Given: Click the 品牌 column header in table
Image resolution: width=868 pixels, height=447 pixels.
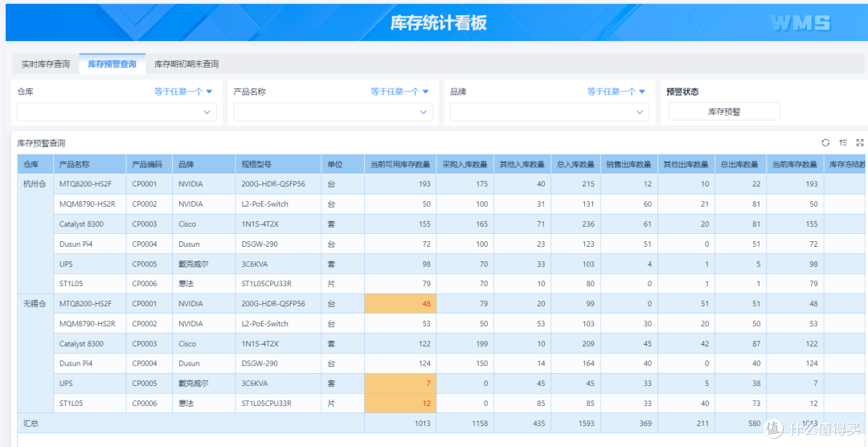Looking at the screenshot, I should (203, 165).
